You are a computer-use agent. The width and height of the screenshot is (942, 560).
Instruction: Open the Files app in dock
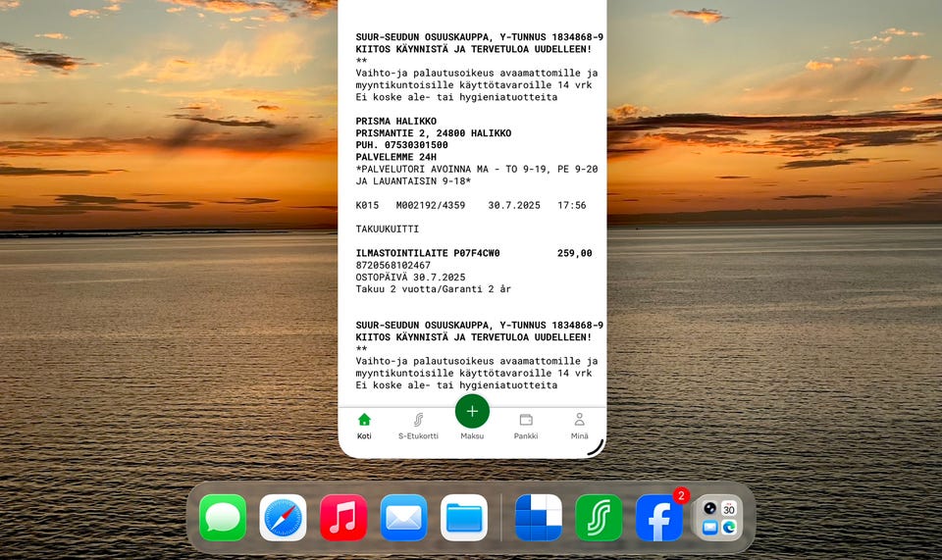(464, 517)
